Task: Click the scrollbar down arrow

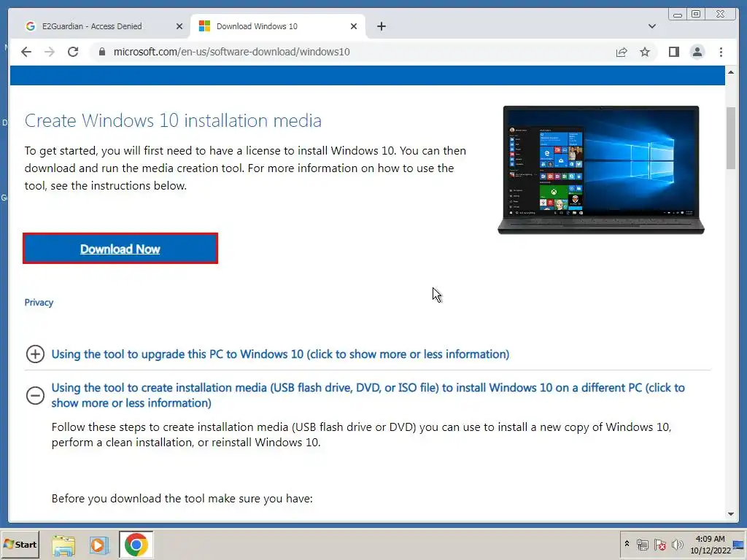Action: pos(731,514)
